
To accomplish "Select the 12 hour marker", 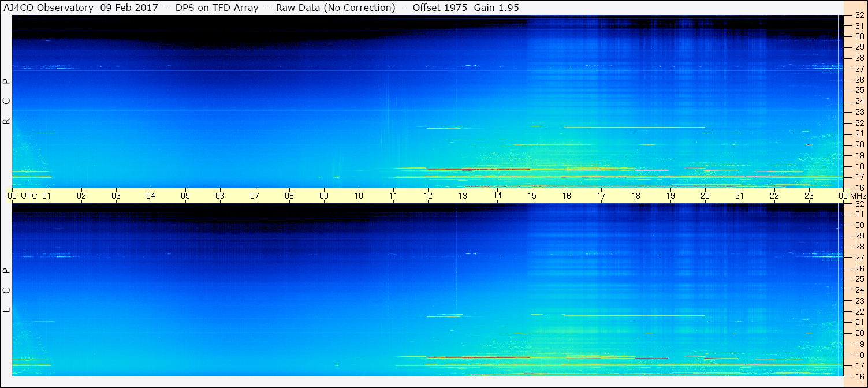I will (x=428, y=196).
